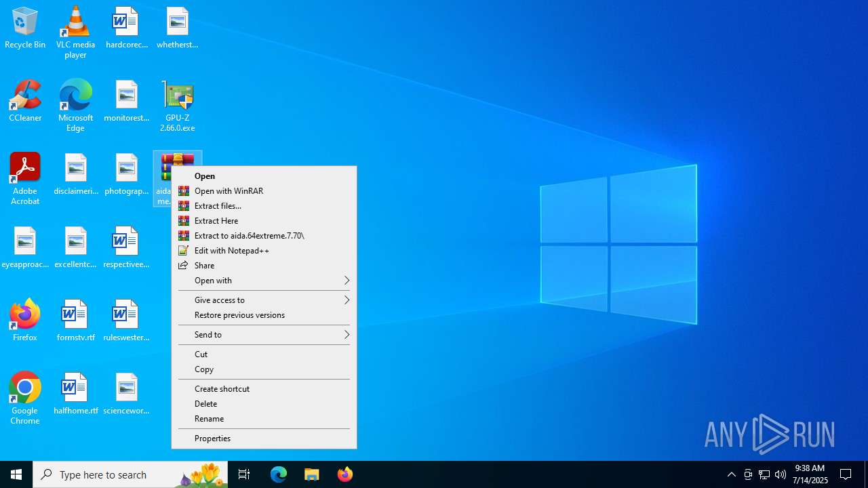Select the photograp... file icon
868x488 pixels.
coord(126,175)
